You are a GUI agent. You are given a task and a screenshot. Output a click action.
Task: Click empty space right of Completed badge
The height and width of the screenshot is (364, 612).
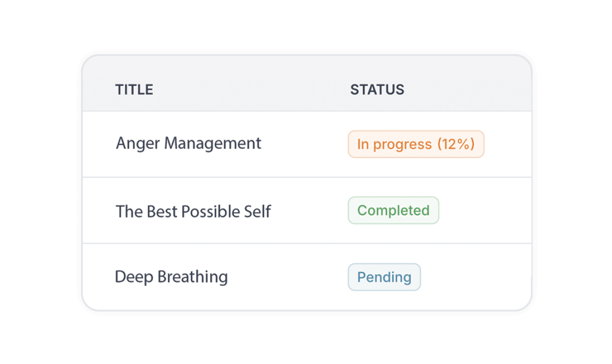pos(484,211)
